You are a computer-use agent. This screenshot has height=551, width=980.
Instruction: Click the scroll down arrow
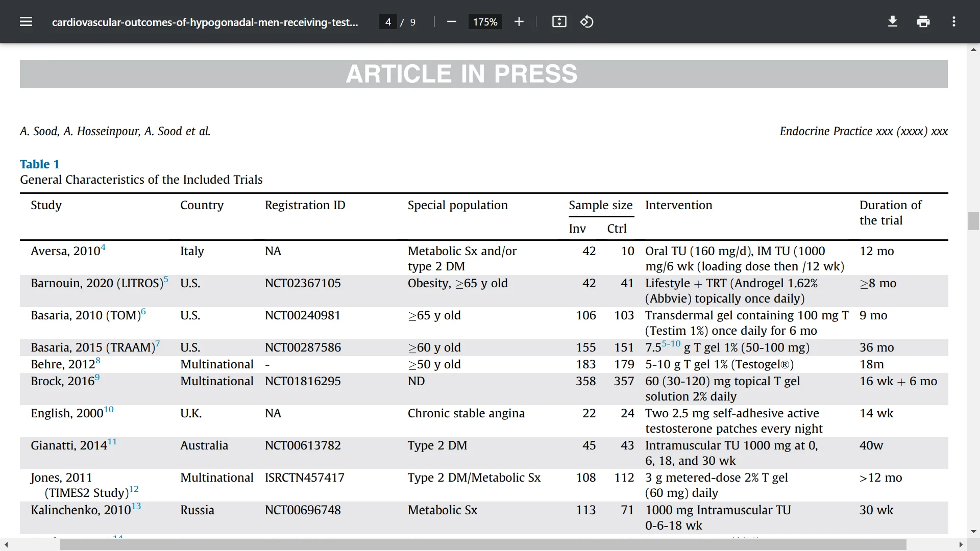973,532
